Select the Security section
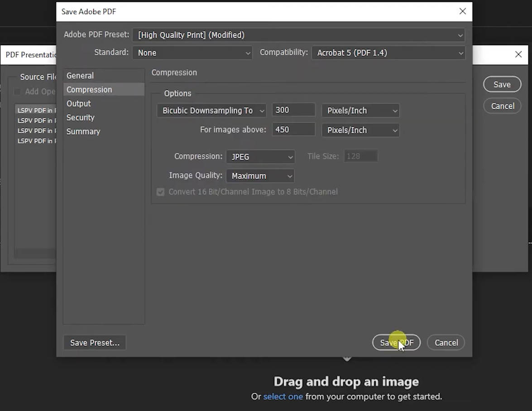Image resolution: width=532 pixels, height=411 pixels. pos(104,117)
